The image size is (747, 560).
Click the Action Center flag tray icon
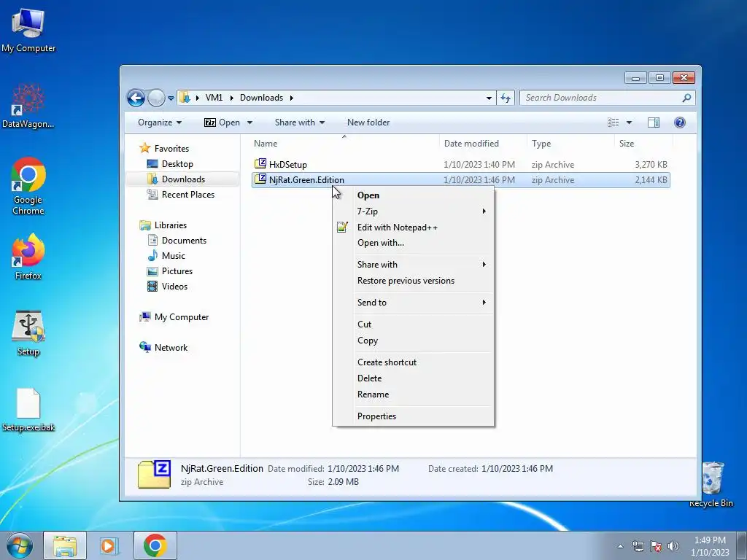[x=656, y=546]
